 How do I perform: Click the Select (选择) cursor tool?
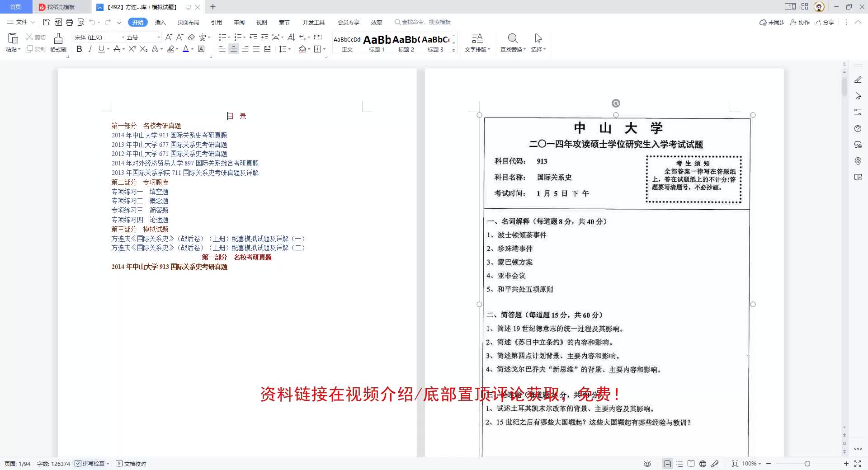[x=538, y=42]
